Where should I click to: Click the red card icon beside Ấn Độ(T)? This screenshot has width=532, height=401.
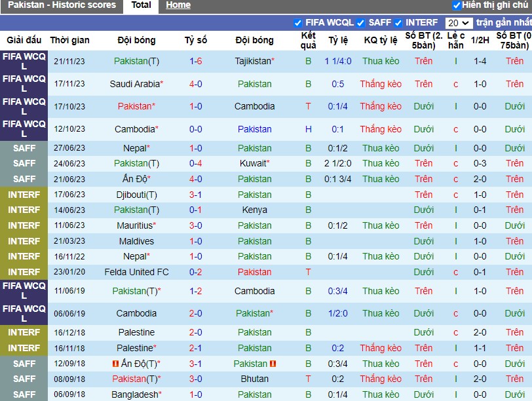click(115, 364)
